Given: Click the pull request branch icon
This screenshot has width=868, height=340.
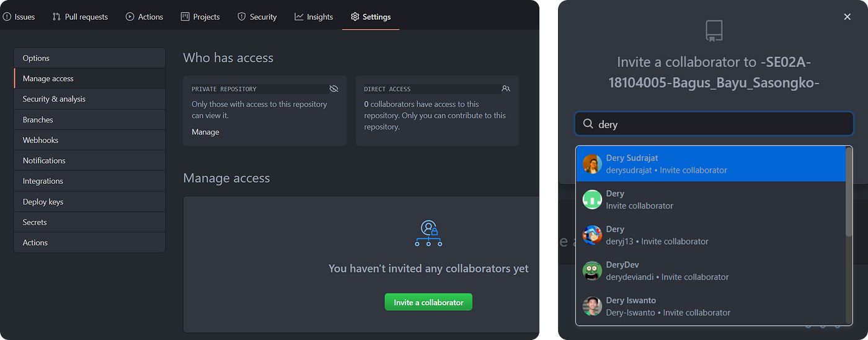Looking at the screenshot, I should (56, 17).
